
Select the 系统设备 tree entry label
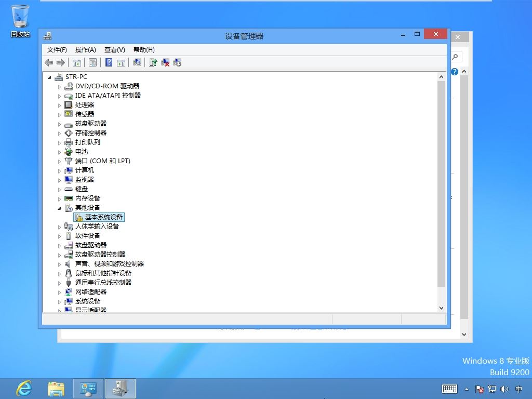click(x=87, y=301)
